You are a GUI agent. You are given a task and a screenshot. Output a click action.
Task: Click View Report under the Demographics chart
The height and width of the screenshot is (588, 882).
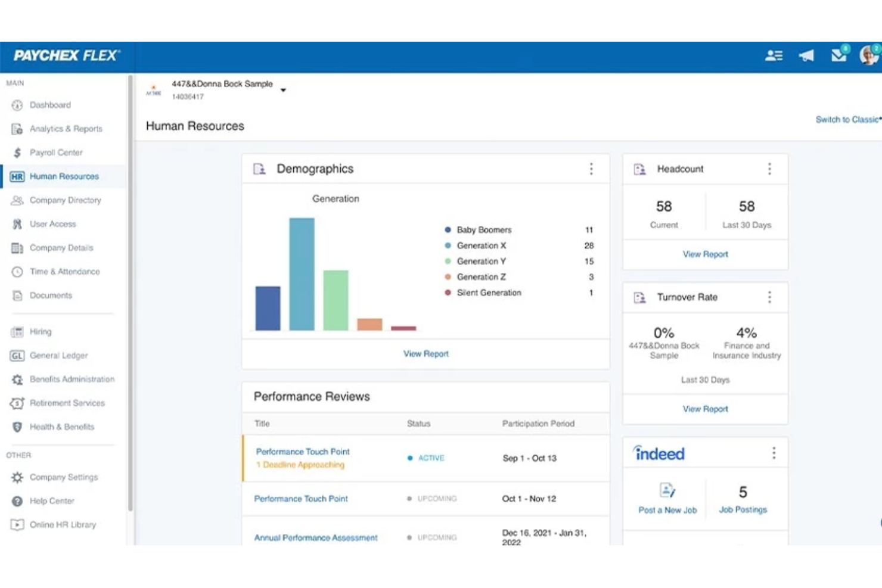coord(426,353)
